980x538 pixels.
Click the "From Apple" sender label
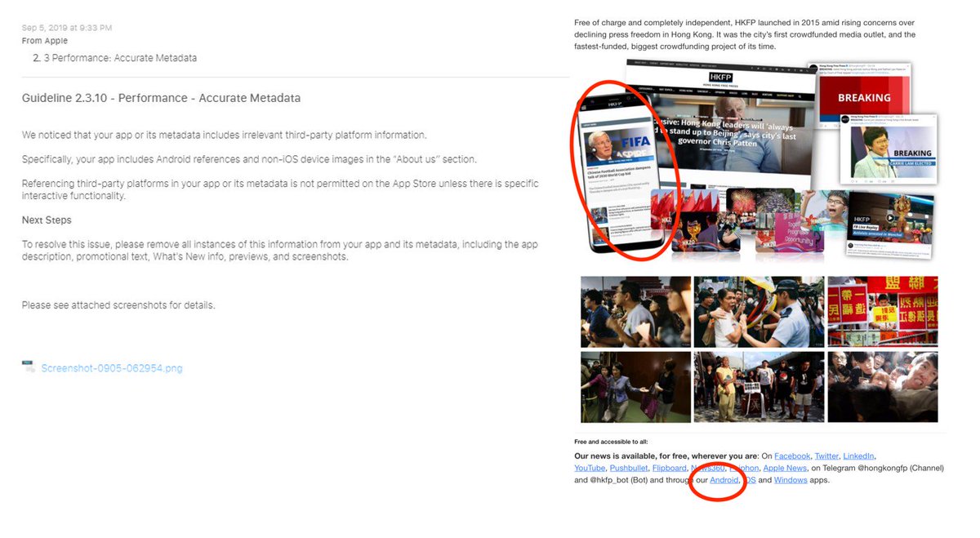45,41
